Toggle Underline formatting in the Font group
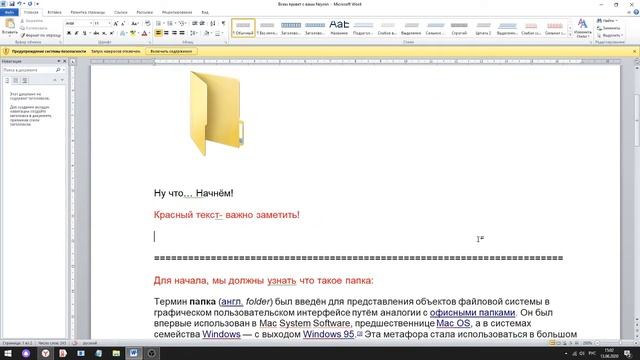 pos(84,33)
